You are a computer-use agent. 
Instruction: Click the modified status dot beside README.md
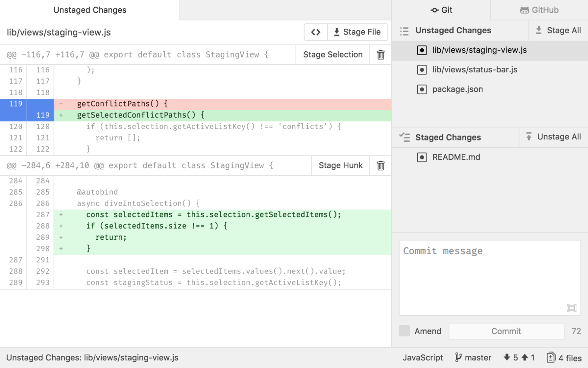coord(422,157)
